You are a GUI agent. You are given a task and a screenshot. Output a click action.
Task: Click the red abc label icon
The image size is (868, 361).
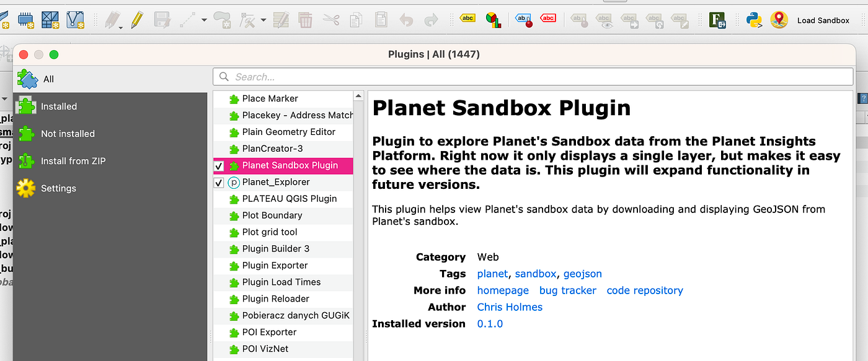click(x=548, y=19)
